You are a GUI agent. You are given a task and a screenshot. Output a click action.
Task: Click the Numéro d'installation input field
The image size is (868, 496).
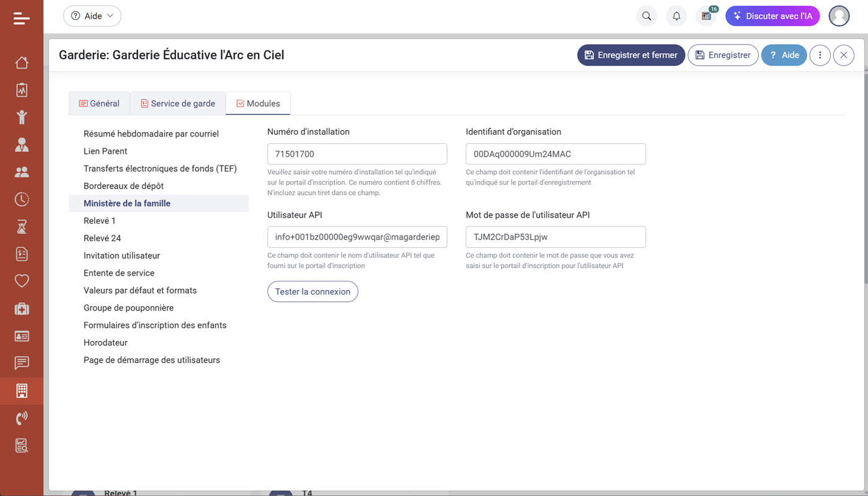[x=357, y=154]
